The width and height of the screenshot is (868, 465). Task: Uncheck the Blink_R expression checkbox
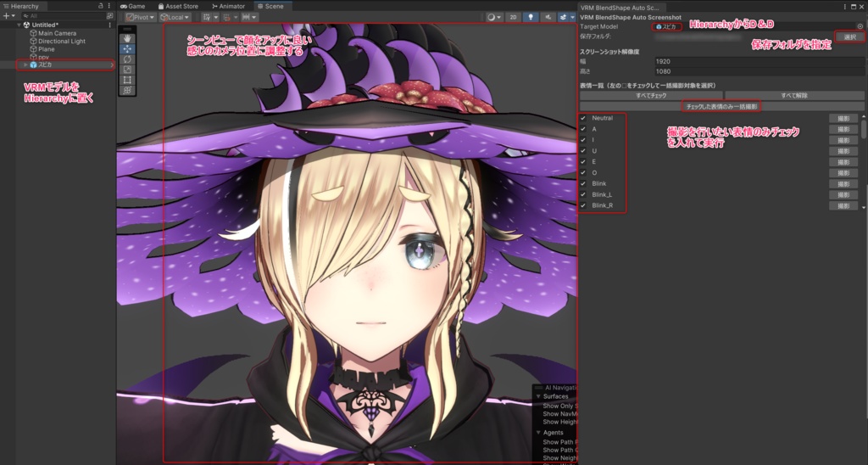point(583,205)
